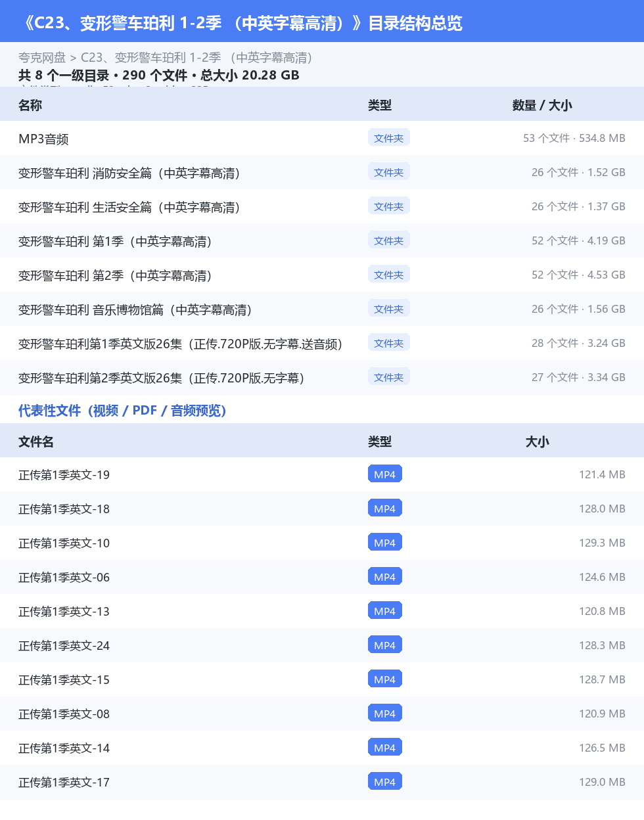Click the MP4 badge for 正传第1季英文-18

tap(385, 509)
